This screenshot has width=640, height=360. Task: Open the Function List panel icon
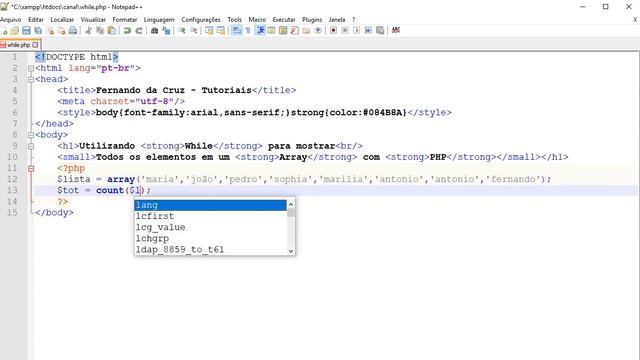[x=294, y=31]
